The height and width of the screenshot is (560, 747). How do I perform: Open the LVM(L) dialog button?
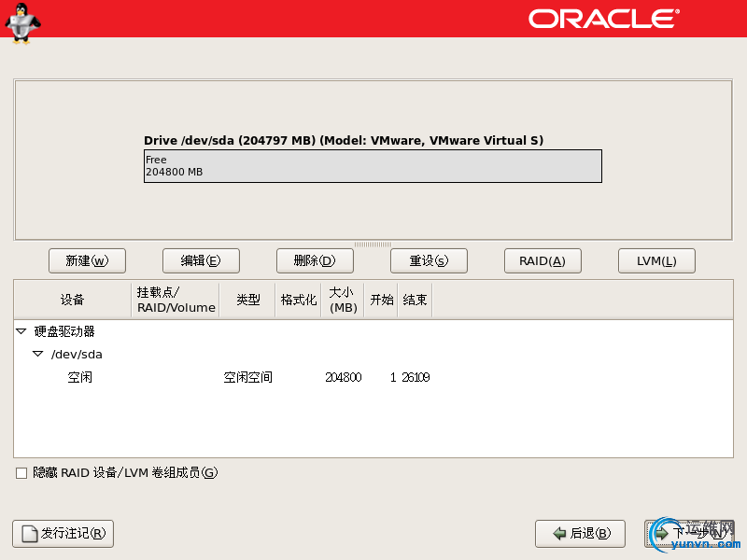tap(656, 260)
